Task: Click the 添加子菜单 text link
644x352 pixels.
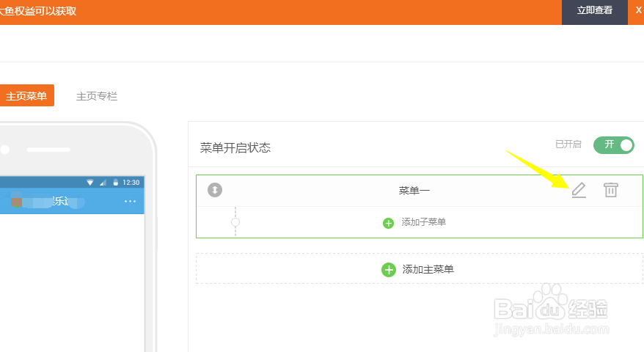Action: tap(423, 222)
